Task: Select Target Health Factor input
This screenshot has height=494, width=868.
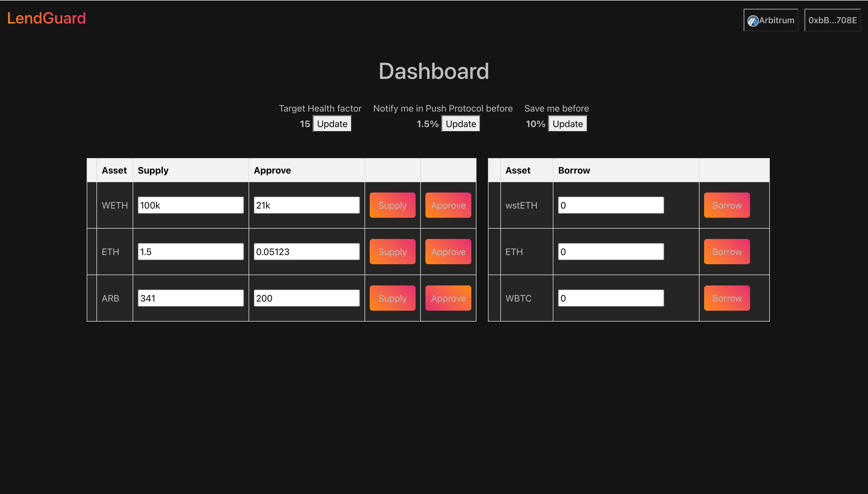Action: coord(304,123)
